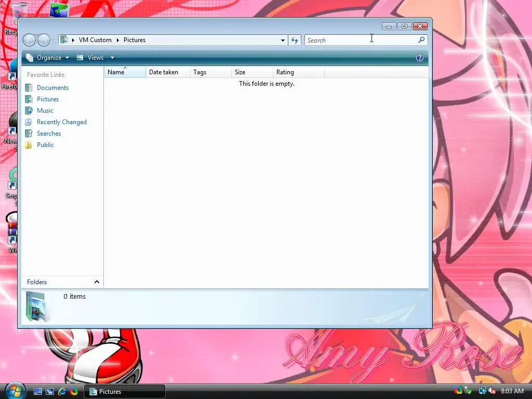Close the Pictures window
The width and height of the screenshot is (532, 399).
[x=420, y=26]
